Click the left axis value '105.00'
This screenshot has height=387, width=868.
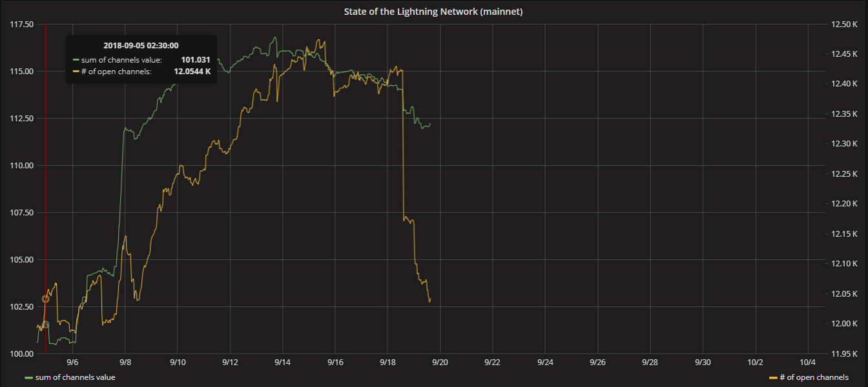22,259
